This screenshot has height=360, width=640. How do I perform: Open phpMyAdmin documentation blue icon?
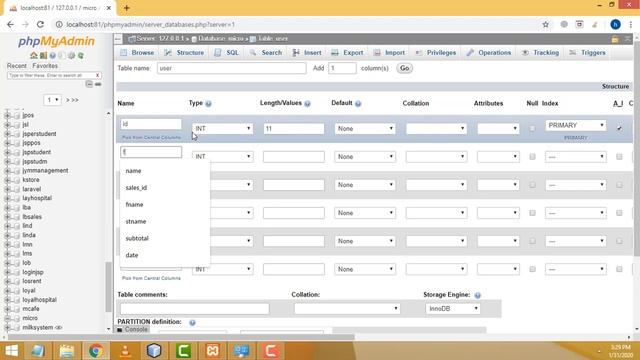click(x=53, y=56)
